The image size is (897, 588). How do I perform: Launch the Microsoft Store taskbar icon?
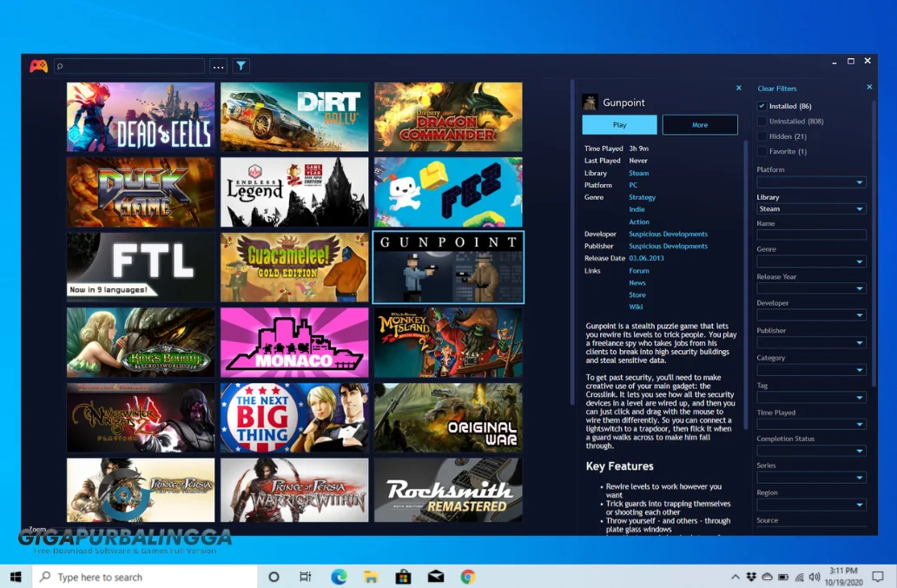click(403, 576)
